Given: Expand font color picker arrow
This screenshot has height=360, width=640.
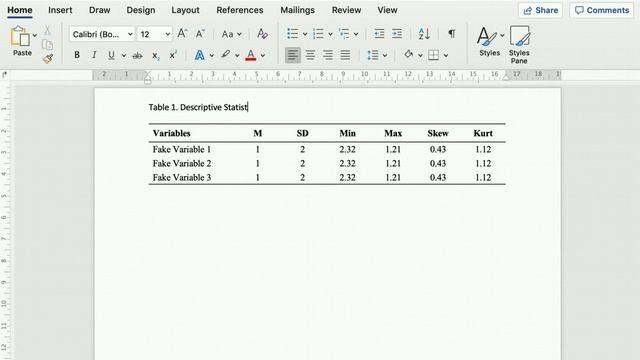Looking at the screenshot, I should point(263,56).
